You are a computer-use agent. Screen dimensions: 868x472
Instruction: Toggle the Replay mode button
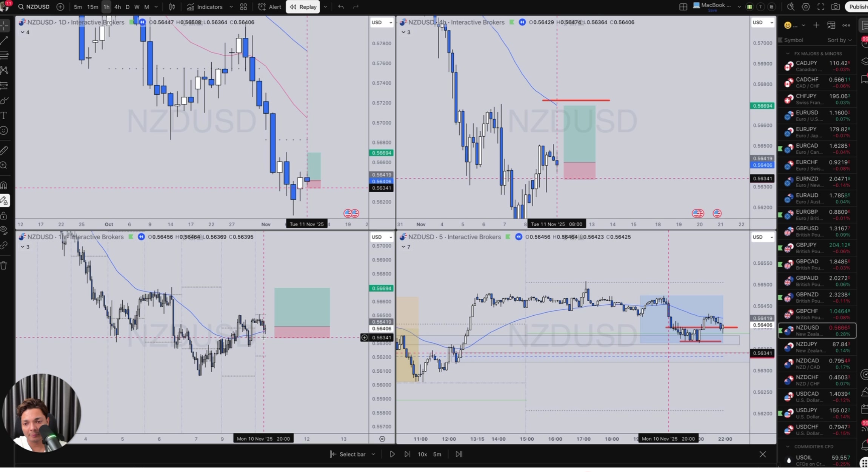click(x=303, y=7)
